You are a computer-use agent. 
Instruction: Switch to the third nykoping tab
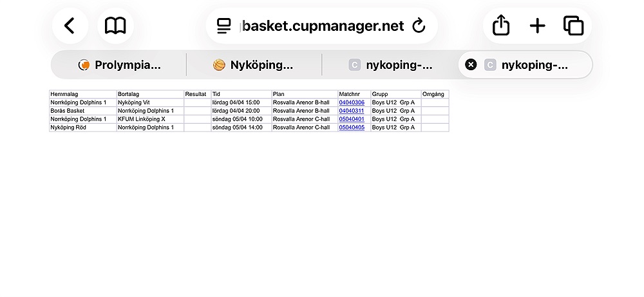[390, 64]
